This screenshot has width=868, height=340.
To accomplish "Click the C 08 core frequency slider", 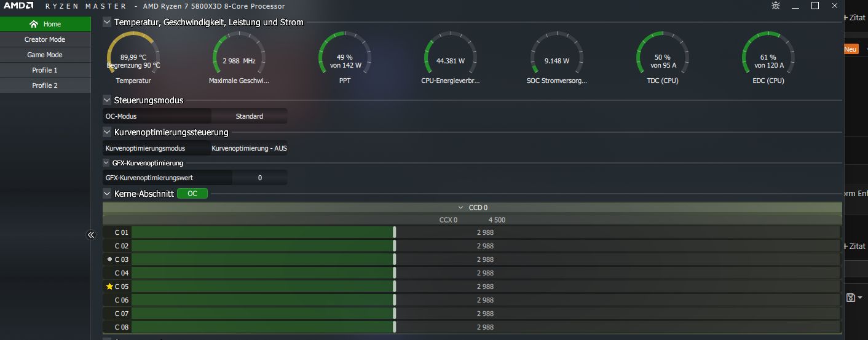I will tap(486, 327).
